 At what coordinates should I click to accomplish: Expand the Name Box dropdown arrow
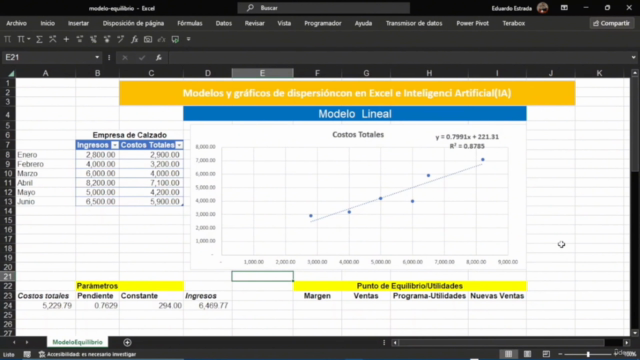click(x=97, y=58)
